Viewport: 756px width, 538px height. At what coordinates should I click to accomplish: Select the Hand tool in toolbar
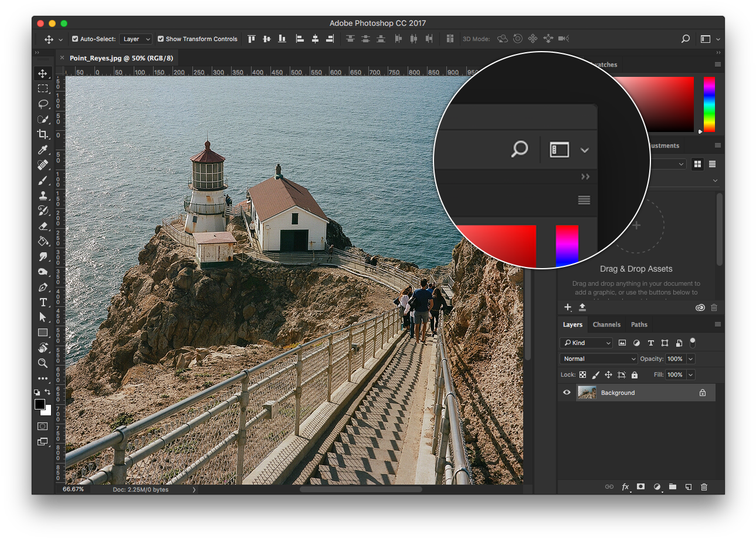pyautogui.click(x=43, y=348)
